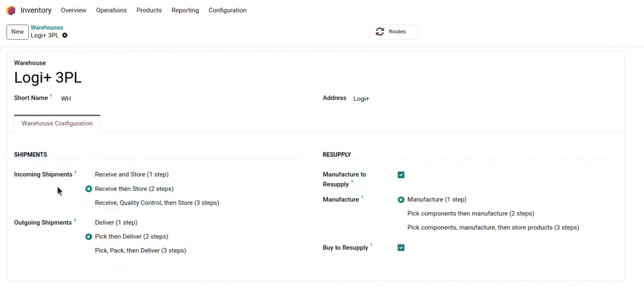
Task: Open the Operations menu
Action: click(x=111, y=10)
